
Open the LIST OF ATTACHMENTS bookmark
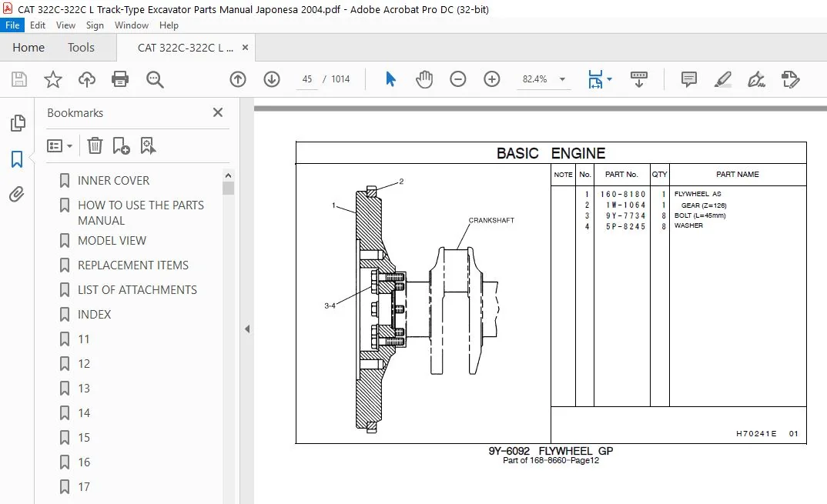coord(137,289)
